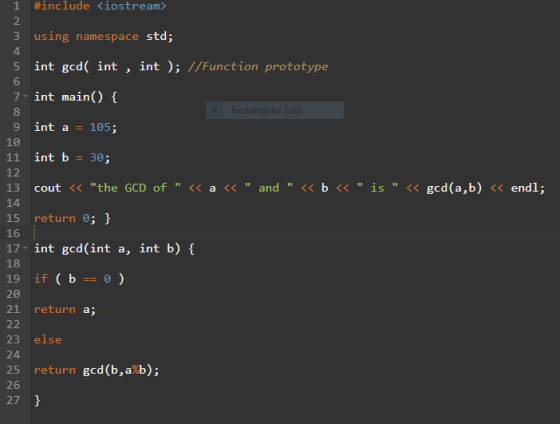
Task: Click the line 17 signature 'gcd(int a, int b)'
Action: [121, 249]
